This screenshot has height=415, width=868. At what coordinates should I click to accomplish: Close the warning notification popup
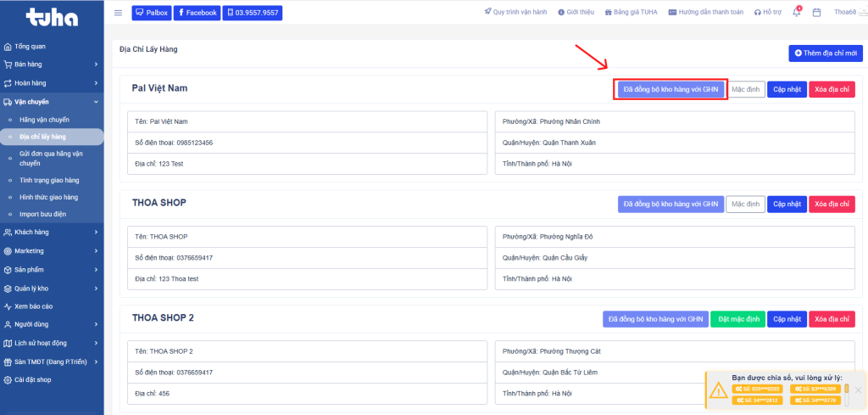(858, 390)
